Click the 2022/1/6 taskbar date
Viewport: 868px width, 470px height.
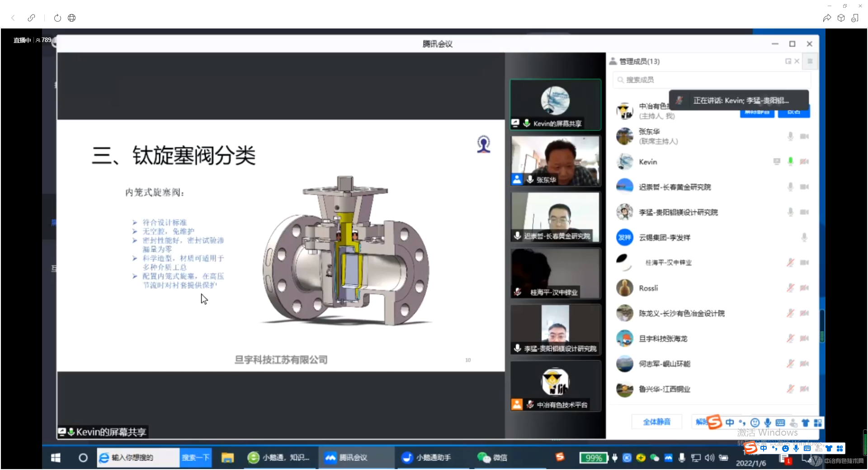click(751, 463)
